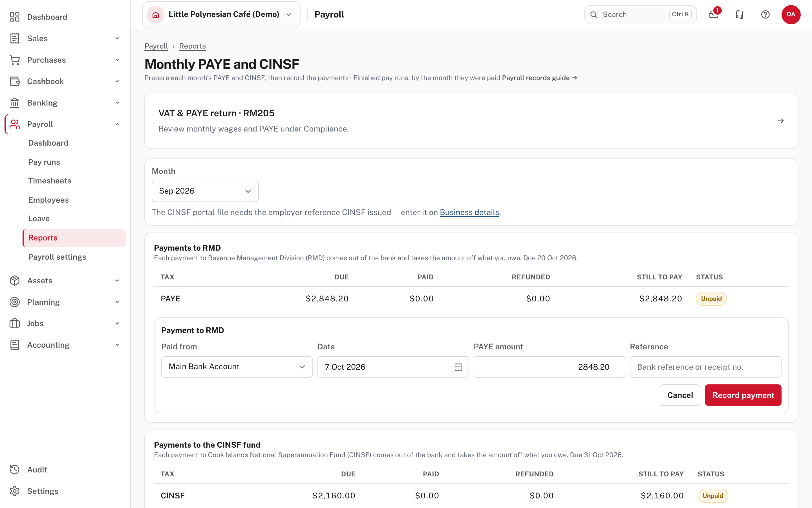The width and height of the screenshot is (812, 508).
Task: Click the DA user avatar
Action: (791, 14)
